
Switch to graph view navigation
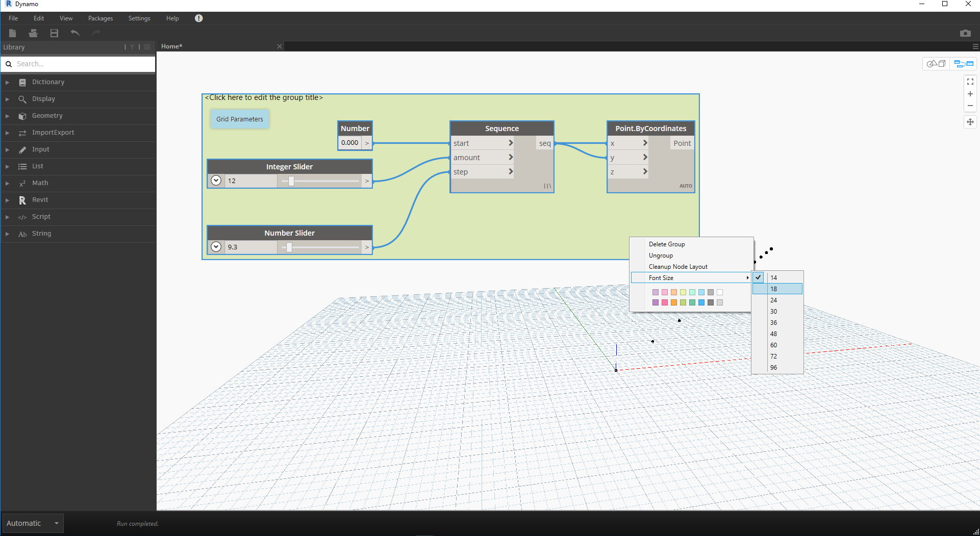[964, 64]
